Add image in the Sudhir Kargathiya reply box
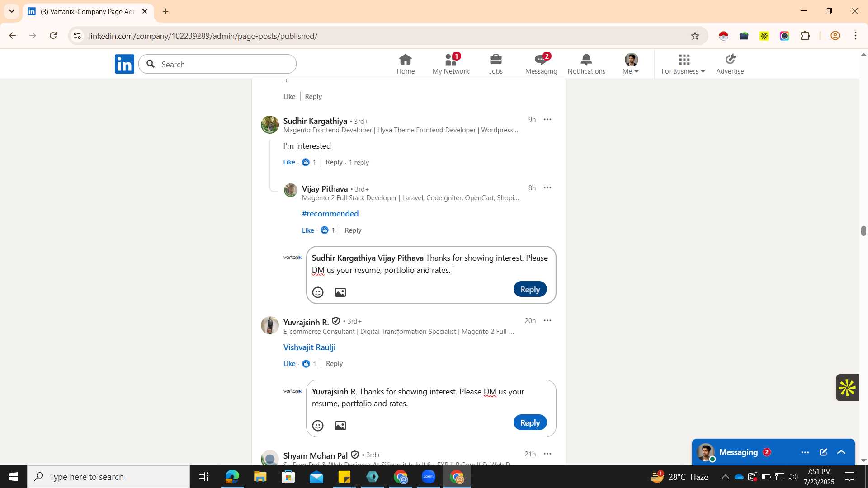 click(340, 292)
